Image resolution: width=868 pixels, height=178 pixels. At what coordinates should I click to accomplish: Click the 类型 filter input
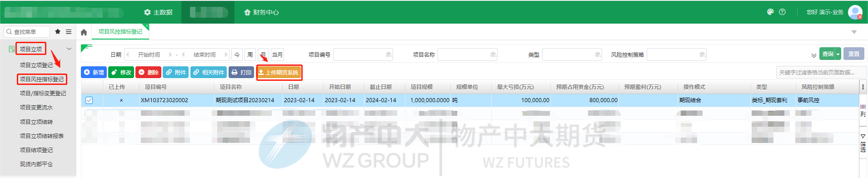[572, 54]
